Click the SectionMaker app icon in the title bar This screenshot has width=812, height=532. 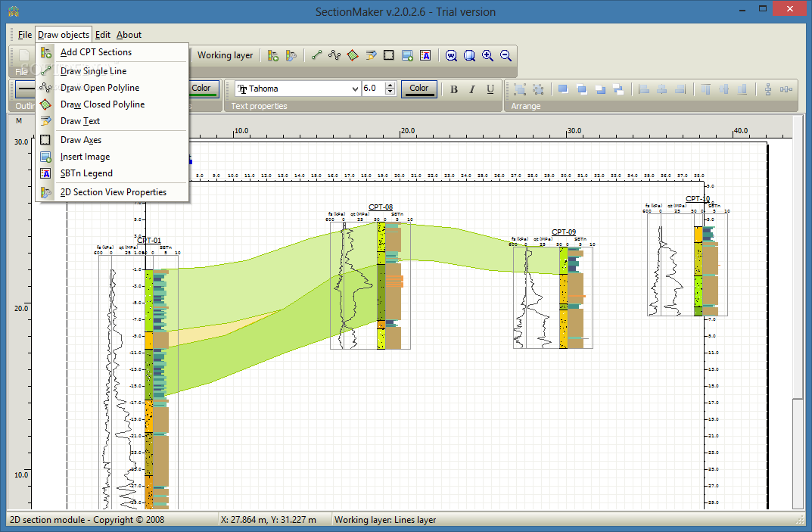[x=14, y=11]
